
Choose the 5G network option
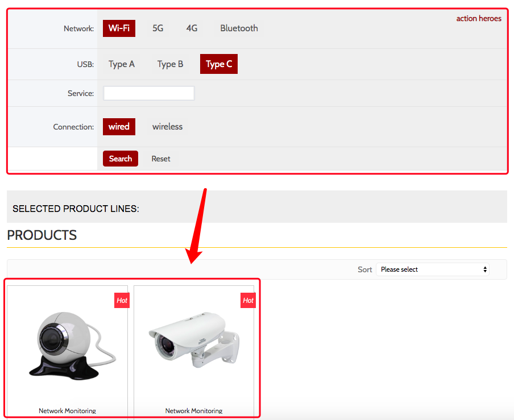[157, 28]
